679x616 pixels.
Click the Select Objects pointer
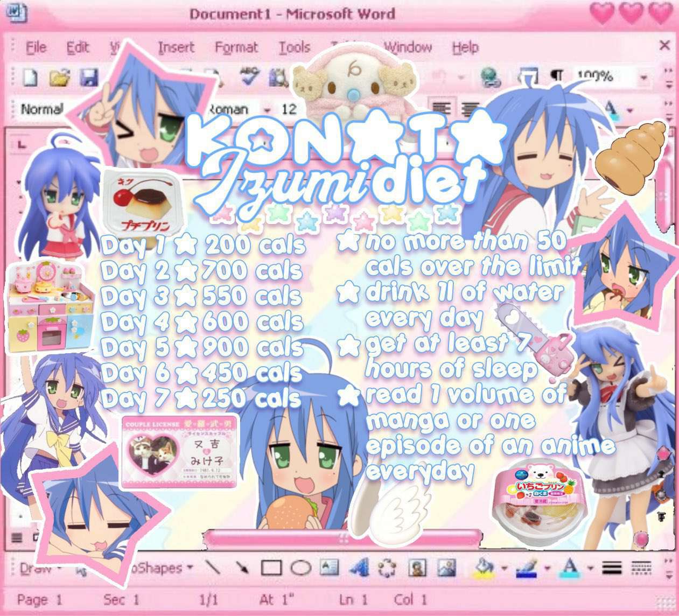coord(81,569)
